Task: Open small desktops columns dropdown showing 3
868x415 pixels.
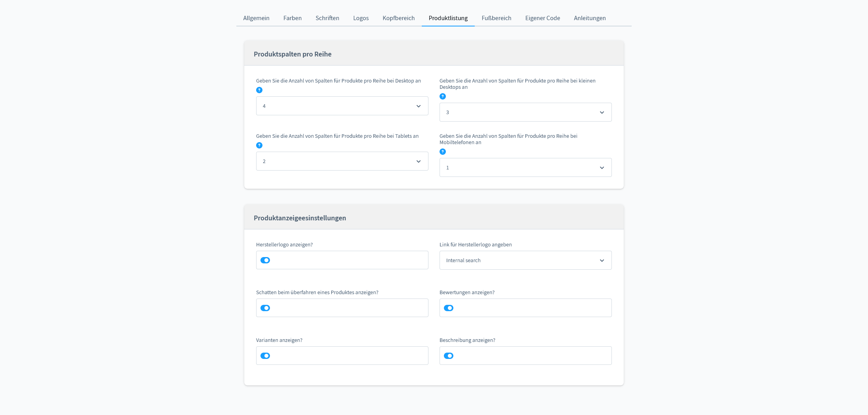Action: (526, 112)
